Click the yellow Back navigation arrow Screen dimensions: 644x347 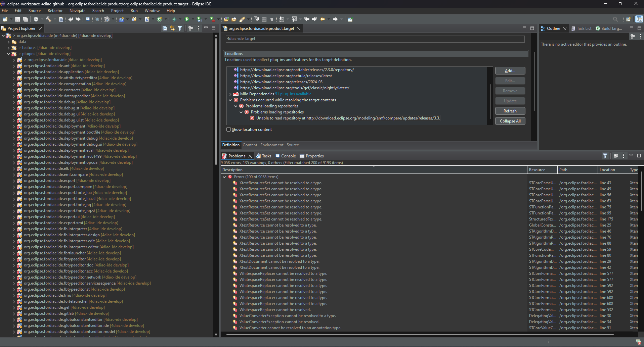tap(323, 19)
